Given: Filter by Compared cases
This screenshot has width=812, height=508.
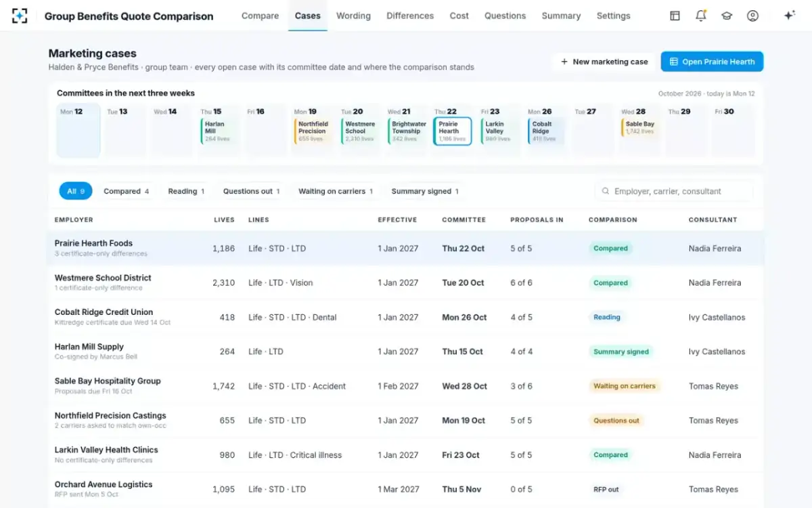Looking at the screenshot, I should click(x=126, y=191).
